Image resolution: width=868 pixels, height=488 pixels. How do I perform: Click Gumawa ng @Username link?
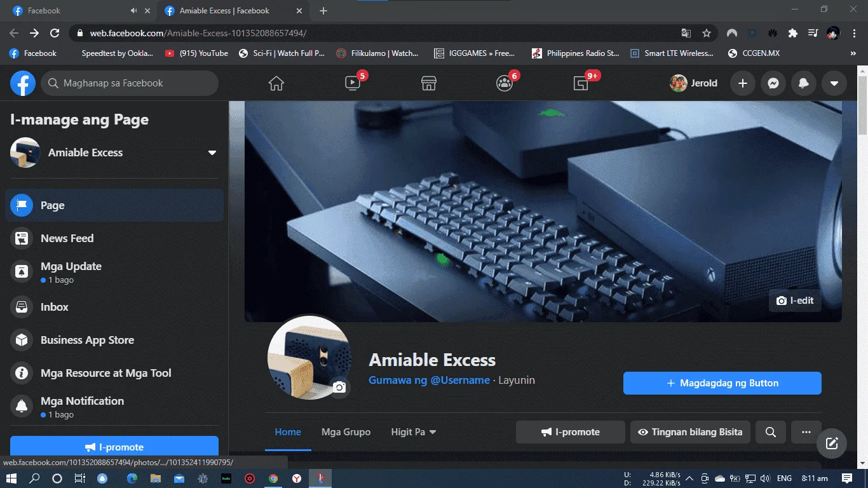(430, 380)
